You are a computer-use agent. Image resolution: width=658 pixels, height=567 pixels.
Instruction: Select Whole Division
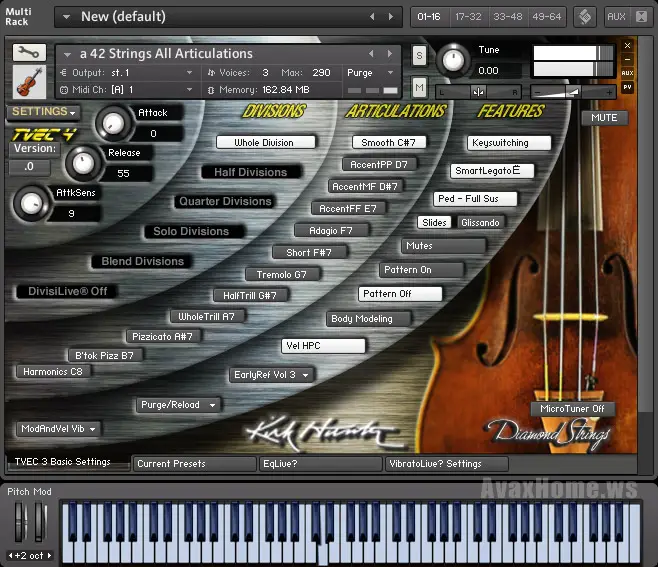266,142
